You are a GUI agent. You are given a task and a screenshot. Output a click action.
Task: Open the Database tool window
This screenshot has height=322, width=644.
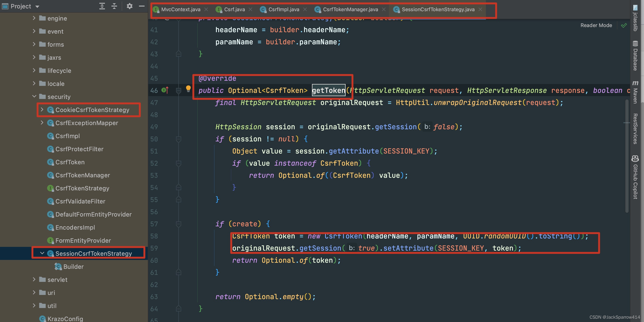[635, 56]
